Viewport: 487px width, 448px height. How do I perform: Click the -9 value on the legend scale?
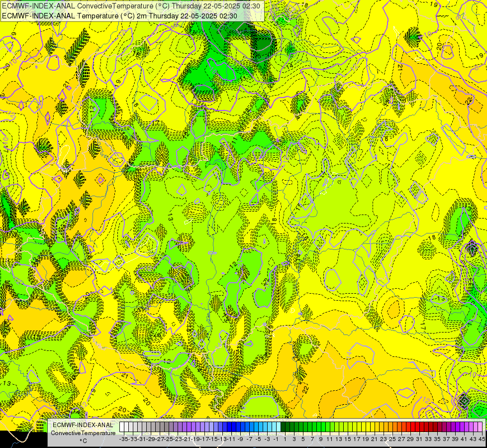[240, 439]
